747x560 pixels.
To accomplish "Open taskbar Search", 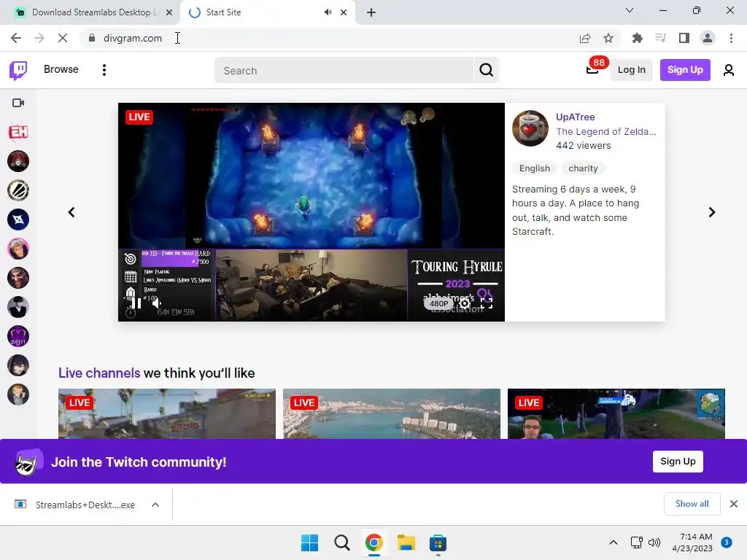I will 342,542.
